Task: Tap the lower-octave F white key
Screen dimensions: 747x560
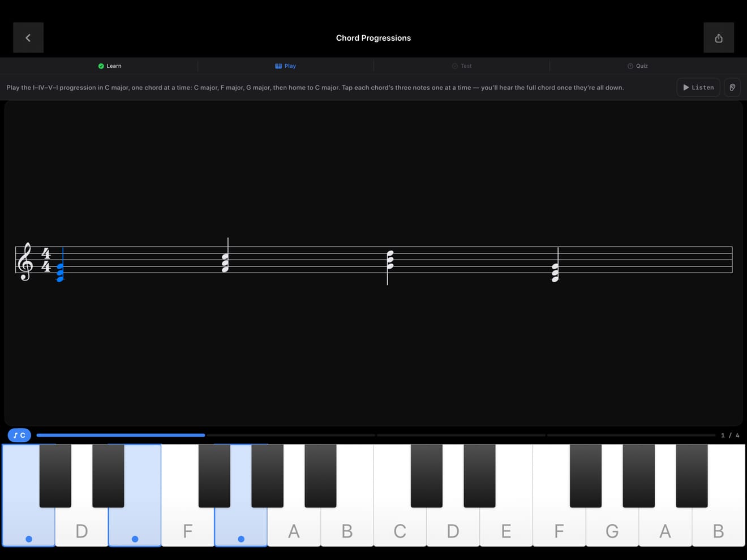Action: pyautogui.click(x=188, y=526)
